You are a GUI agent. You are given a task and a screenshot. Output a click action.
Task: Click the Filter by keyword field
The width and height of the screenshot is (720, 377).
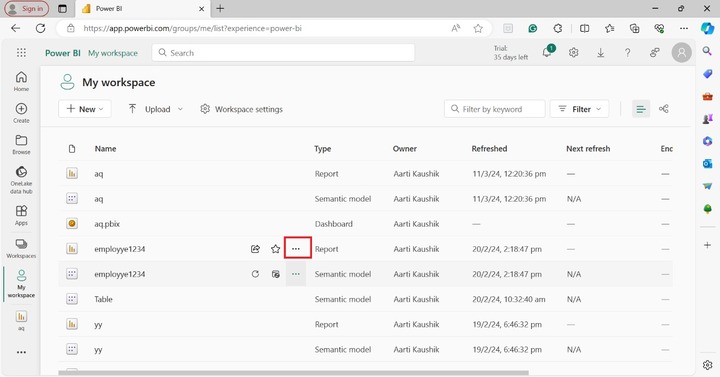(x=495, y=109)
